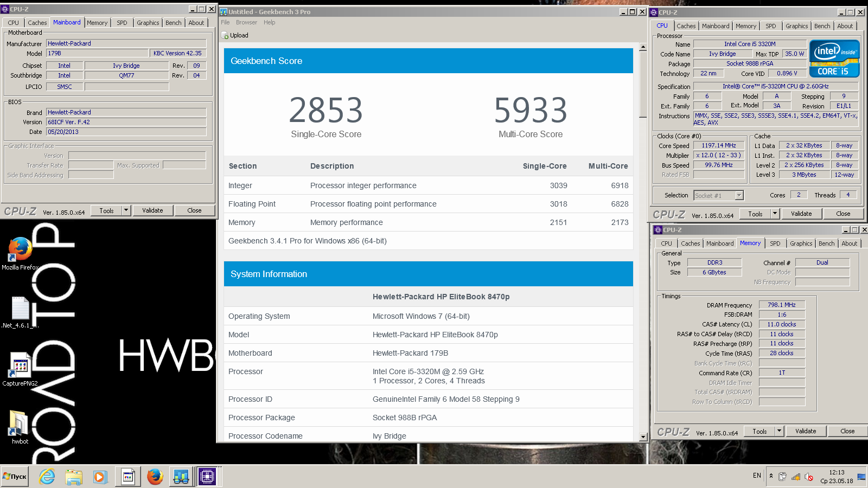Open Graphics tab in Memory CPU-Z window

(801, 243)
